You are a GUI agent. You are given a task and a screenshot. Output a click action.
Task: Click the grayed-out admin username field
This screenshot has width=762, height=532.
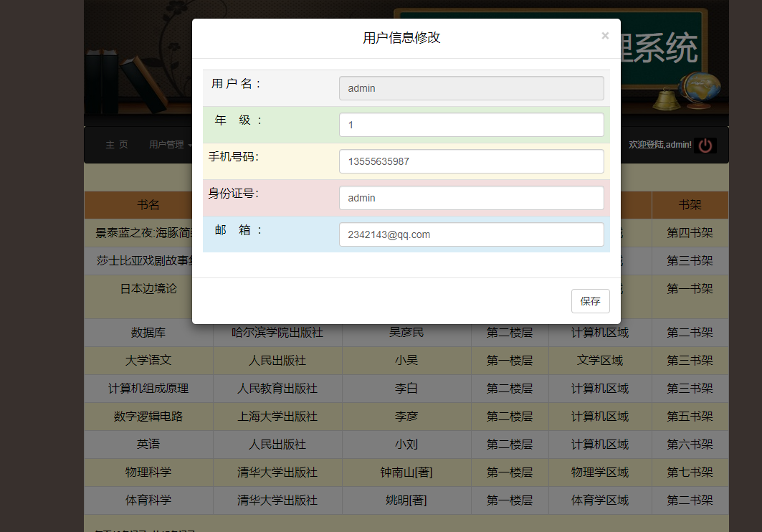(471, 87)
